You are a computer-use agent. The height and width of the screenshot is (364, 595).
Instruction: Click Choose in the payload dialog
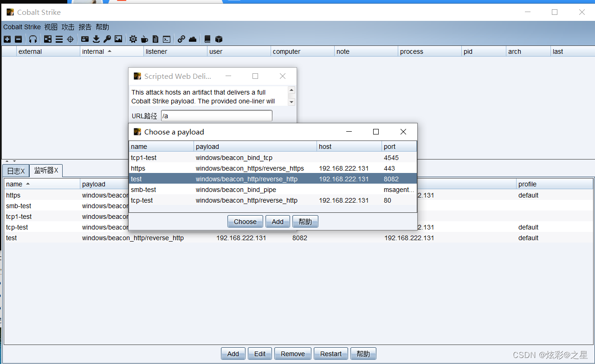coord(245,222)
